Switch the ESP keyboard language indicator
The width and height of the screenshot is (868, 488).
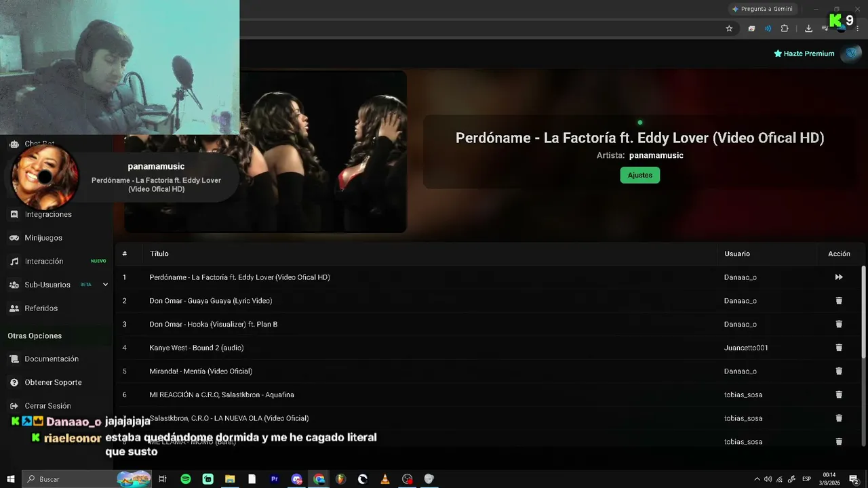click(x=806, y=479)
